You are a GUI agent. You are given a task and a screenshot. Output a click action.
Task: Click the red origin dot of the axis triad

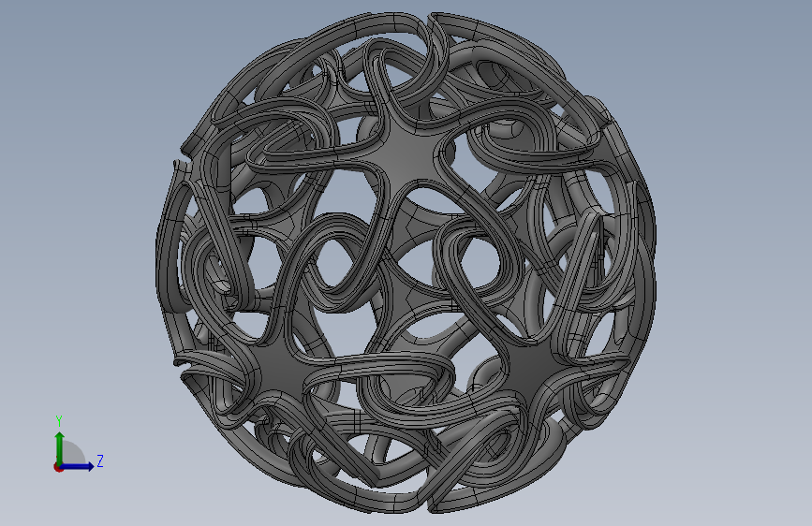[x=58, y=467]
